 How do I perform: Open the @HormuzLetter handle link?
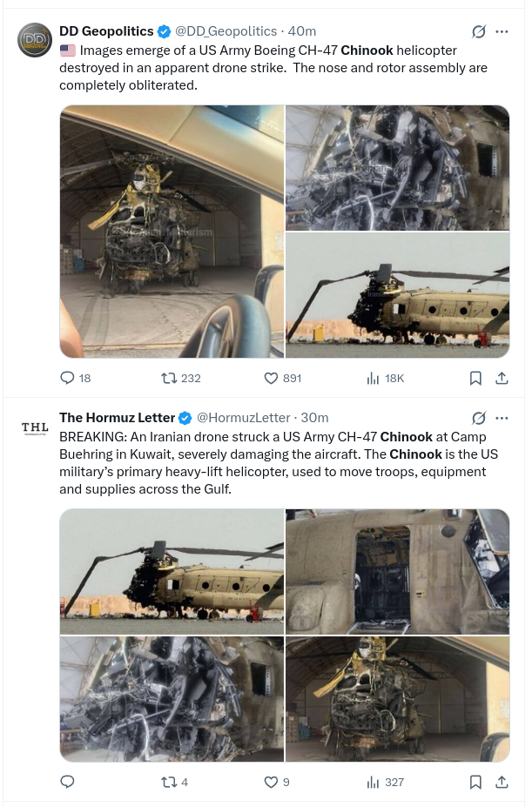pos(244,418)
